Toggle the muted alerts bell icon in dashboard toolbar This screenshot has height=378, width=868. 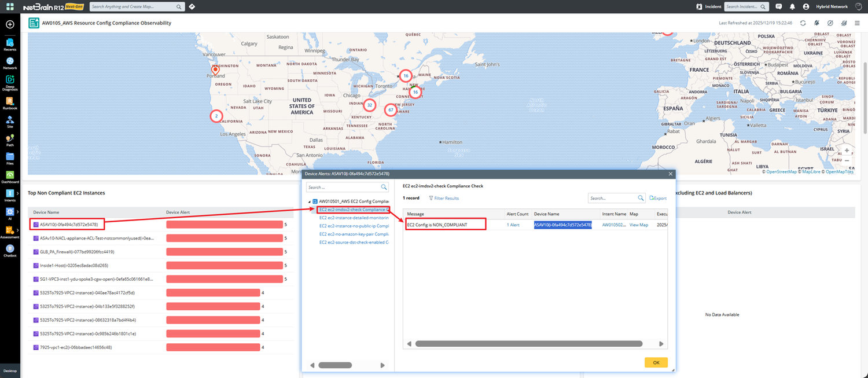(816, 23)
